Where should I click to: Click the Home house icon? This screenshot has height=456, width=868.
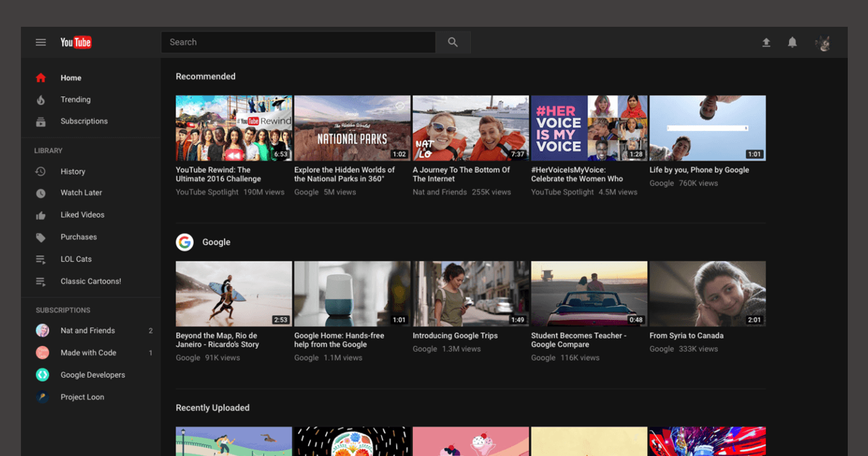coord(41,77)
